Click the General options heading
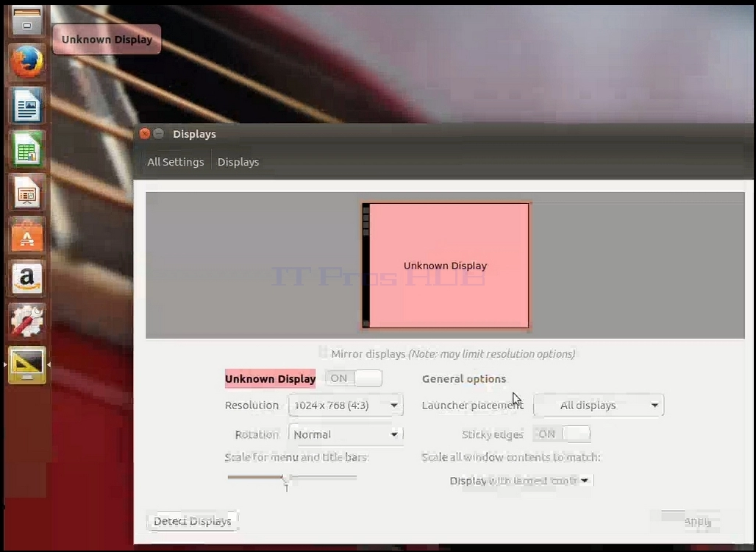The height and width of the screenshot is (552, 756). tap(464, 379)
